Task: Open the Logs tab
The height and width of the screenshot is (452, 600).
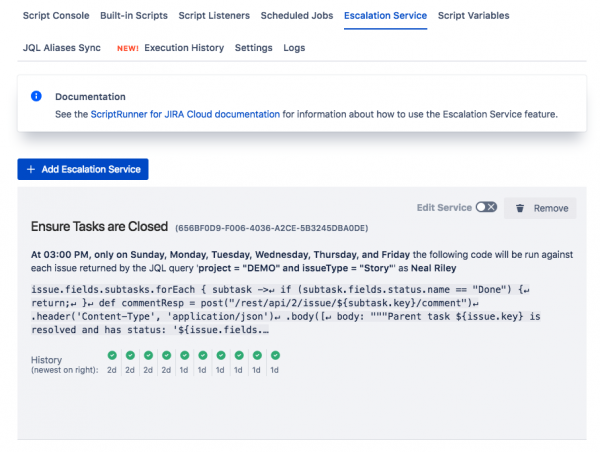Action: click(x=294, y=48)
